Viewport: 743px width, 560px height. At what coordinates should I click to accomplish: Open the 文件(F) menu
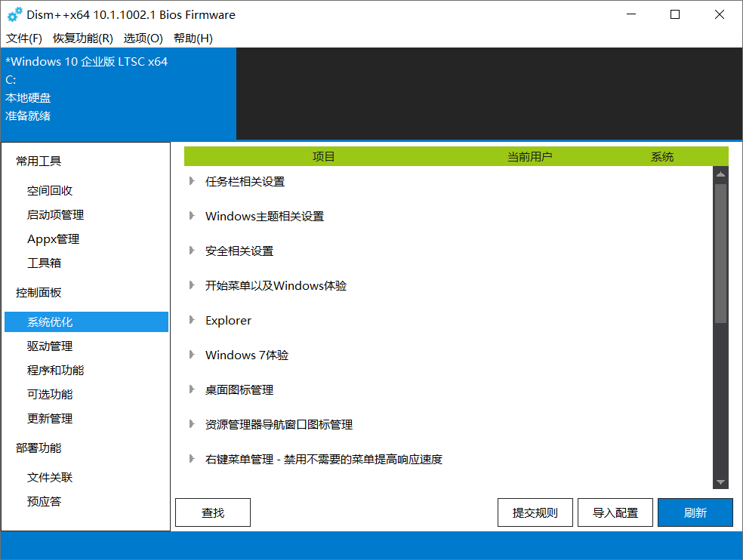click(x=24, y=38)
